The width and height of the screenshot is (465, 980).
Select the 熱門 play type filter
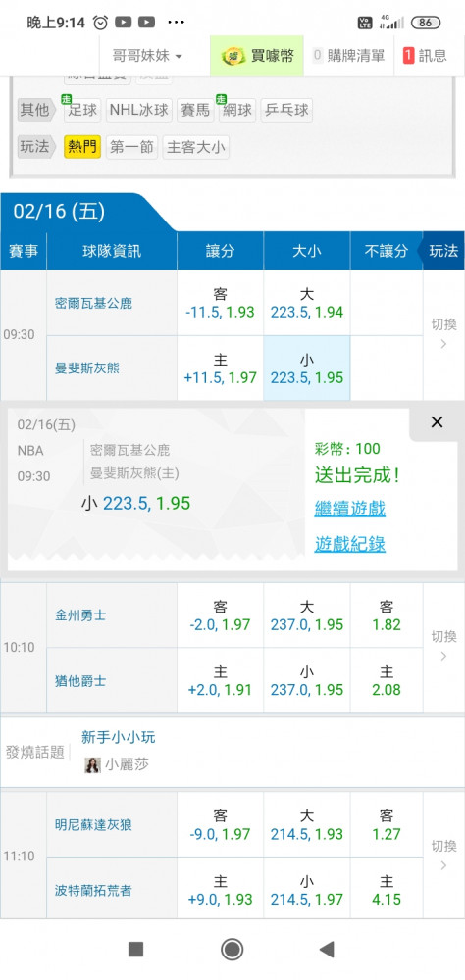(x=82, y=148)
